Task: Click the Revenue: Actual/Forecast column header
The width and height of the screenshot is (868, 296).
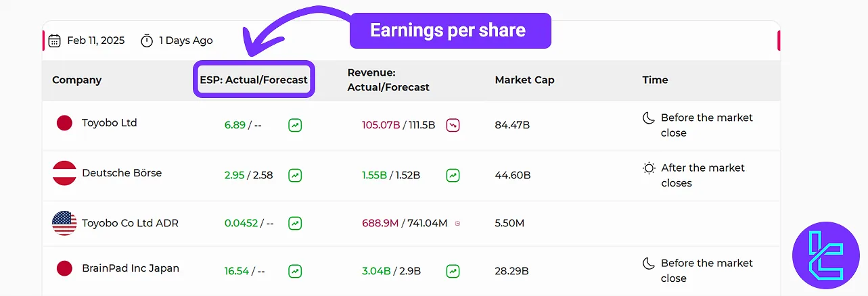Action: [x=388, y=80]
